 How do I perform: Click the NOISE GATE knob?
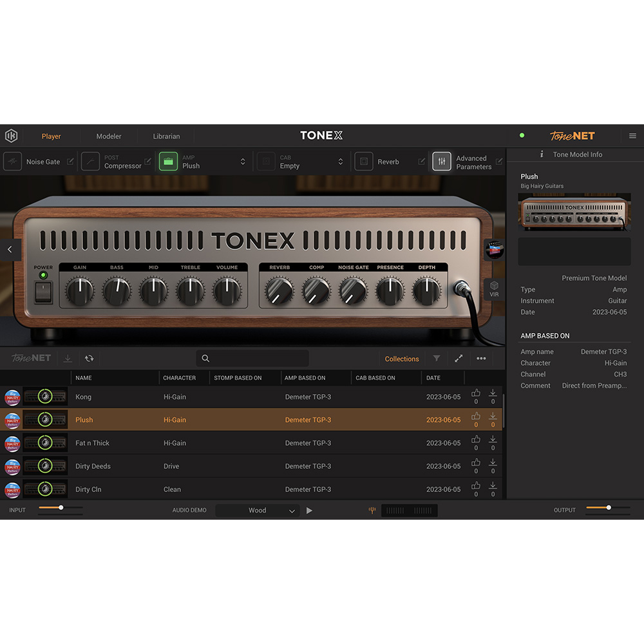click(x=353, y=291)
